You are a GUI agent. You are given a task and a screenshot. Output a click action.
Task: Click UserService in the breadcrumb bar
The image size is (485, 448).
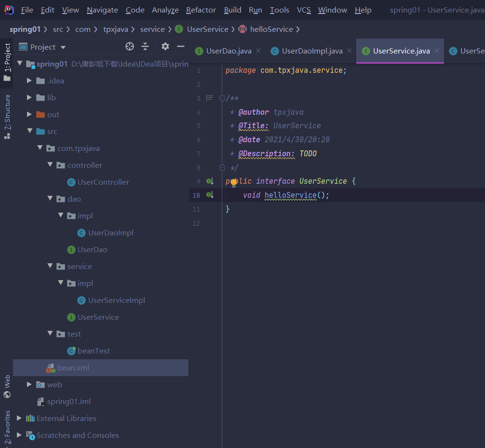(208, 29)
